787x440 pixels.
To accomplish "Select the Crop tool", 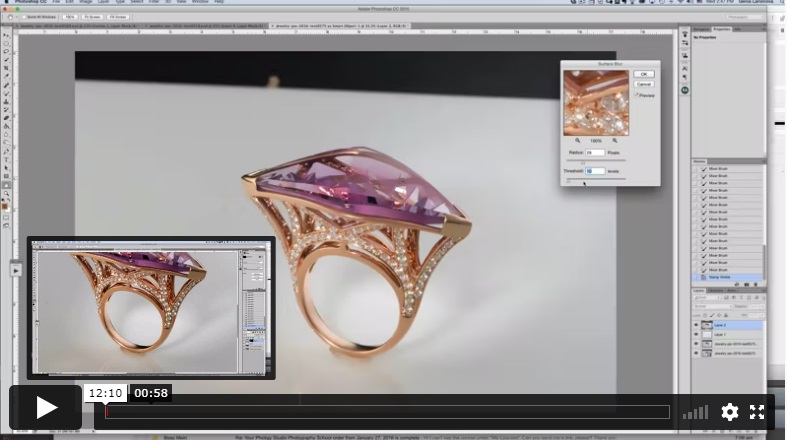I will (x=7, y=67).
